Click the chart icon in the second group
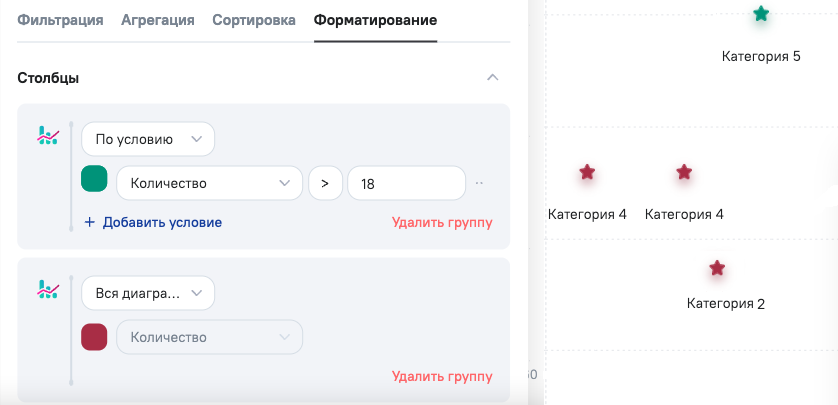Viewport: 838px width, 405px height. point(47,290)
